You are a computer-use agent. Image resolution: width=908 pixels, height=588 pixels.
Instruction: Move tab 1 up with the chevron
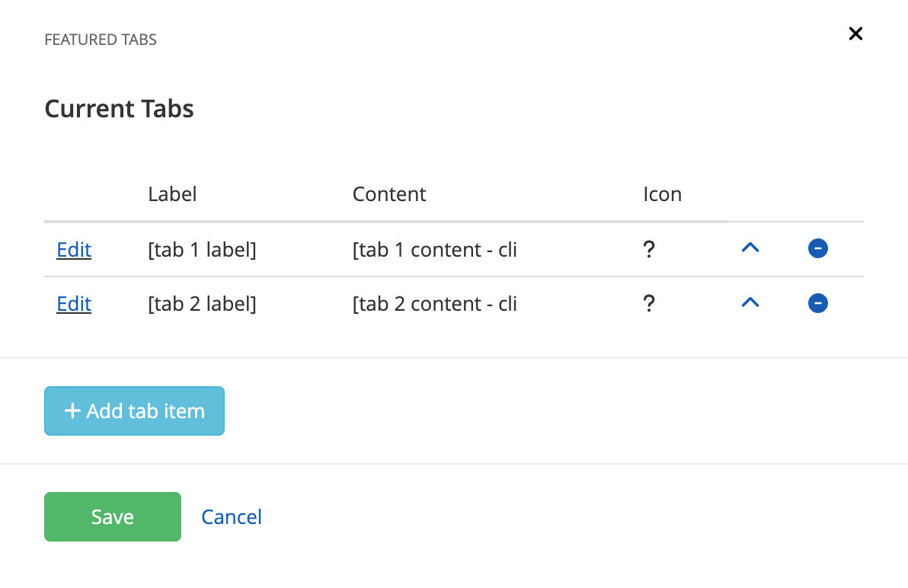[x=750, y=248]
